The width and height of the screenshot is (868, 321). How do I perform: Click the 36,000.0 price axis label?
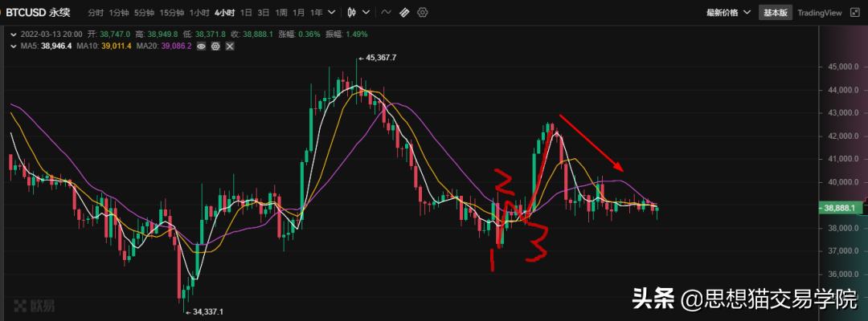842,274
